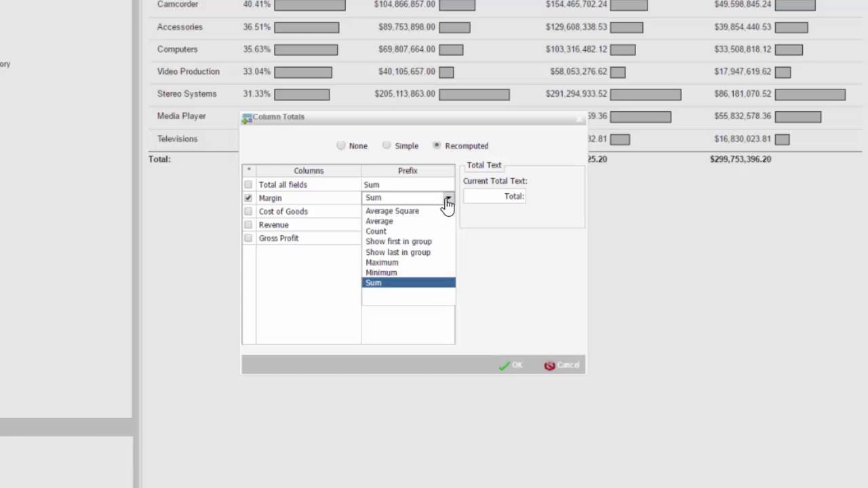This screenshot has height=488, width=868.
Task: Select the Televisions row label
Action: click(178, 139)
